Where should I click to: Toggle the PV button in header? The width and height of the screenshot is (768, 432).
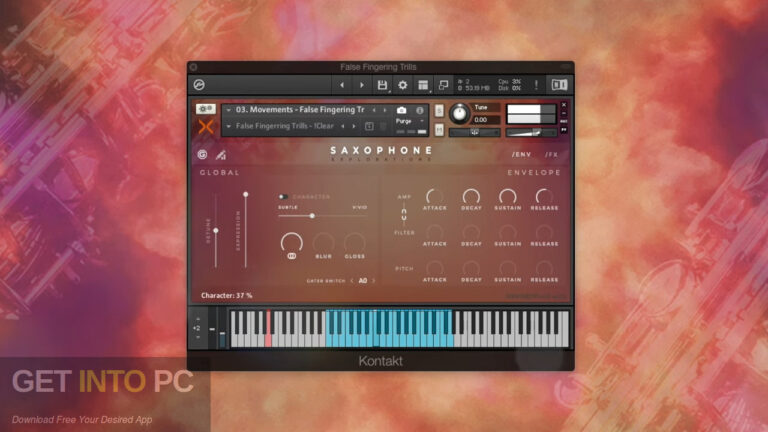(x=564, y=129)
